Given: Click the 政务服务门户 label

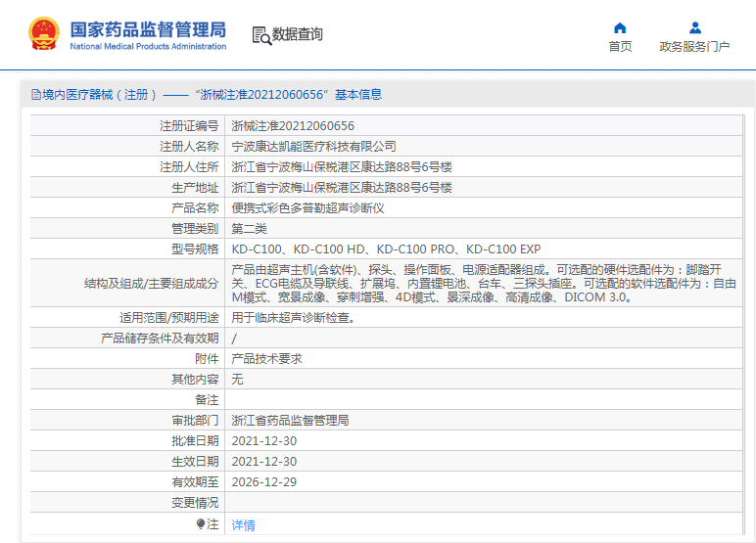Looking at the screenshot, I should pyautogui.click(x=694, y=46).
